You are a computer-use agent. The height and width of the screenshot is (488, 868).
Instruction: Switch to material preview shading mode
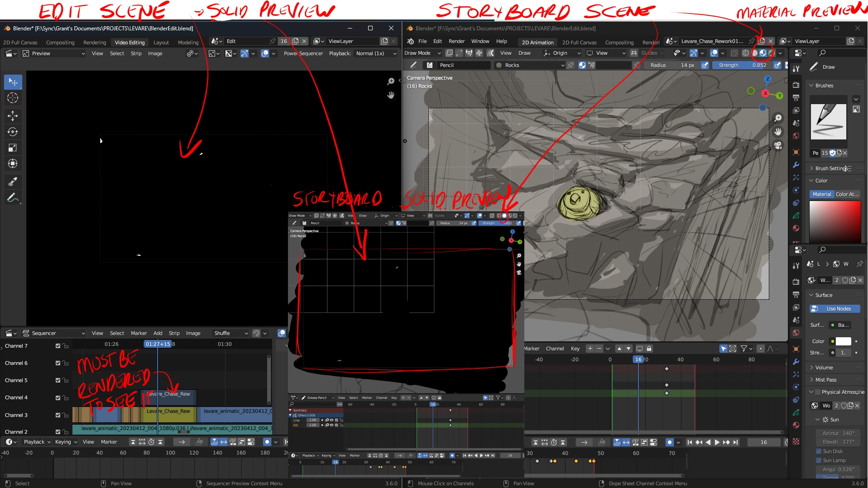tap(763, 53)
